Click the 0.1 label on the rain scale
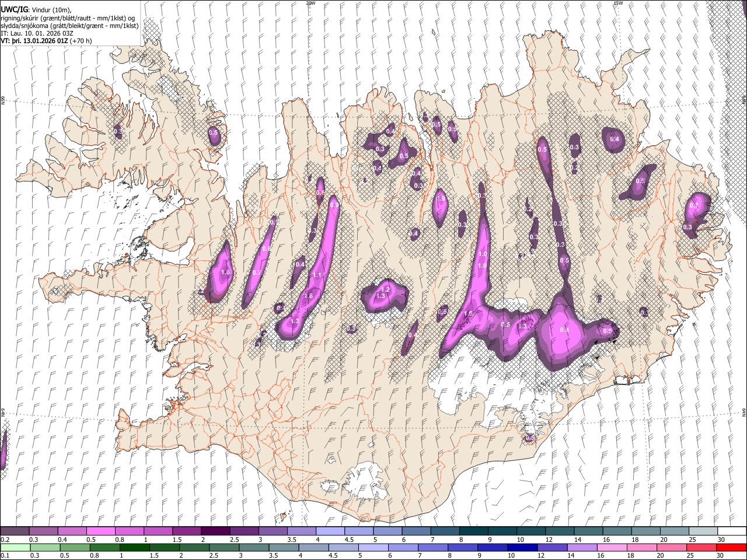The height and width of the screenshot is (560, 747). coord(4,556)
